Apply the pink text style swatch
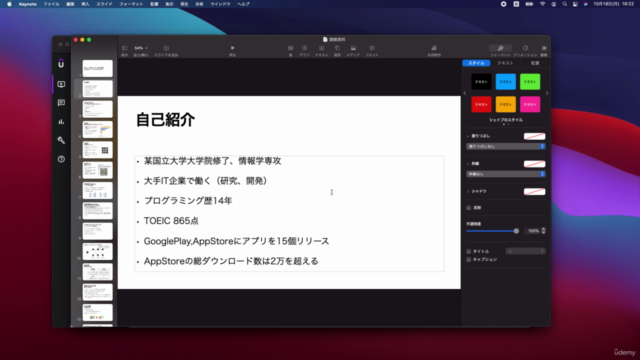 530,104
